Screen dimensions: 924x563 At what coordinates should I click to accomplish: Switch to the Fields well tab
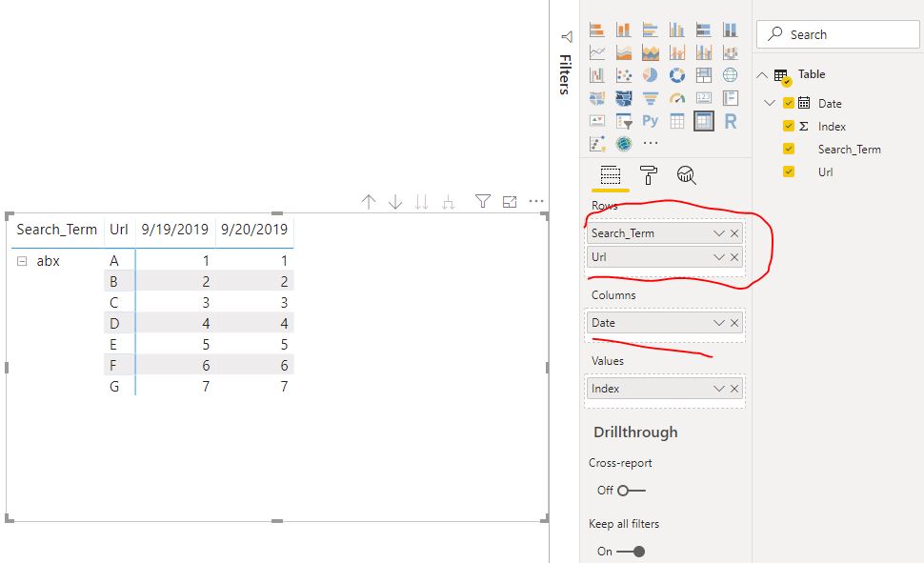click(611, 175)
